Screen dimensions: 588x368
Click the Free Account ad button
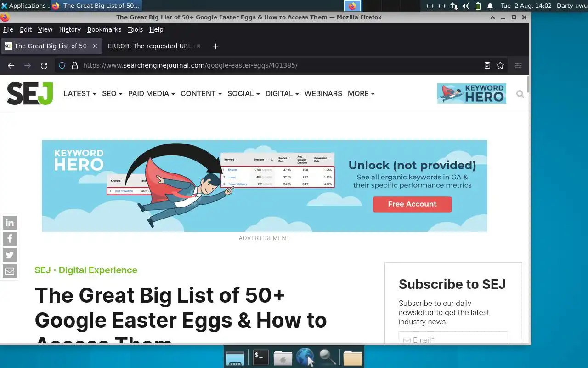pyautogui.click(x=412, y=204)
